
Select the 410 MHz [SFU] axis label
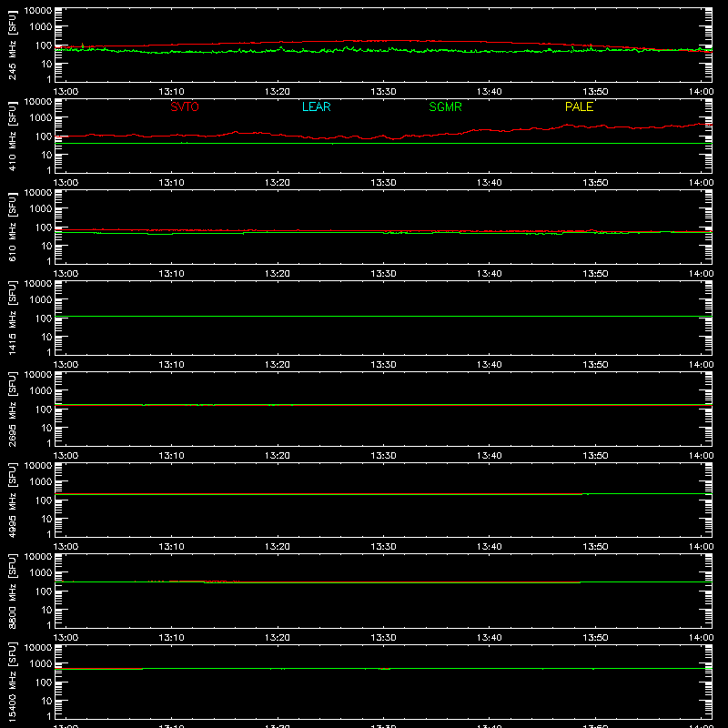click(12, 136)
